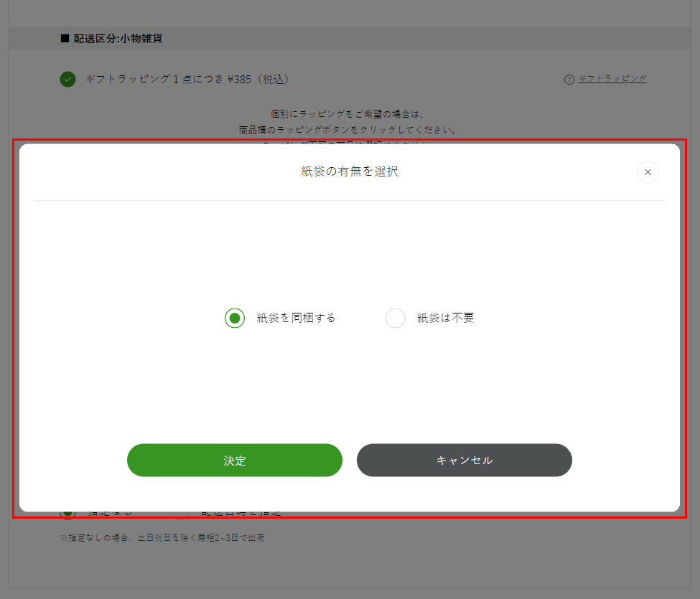
Task: Open the ギフトラッピング help link
Action: 612,79
